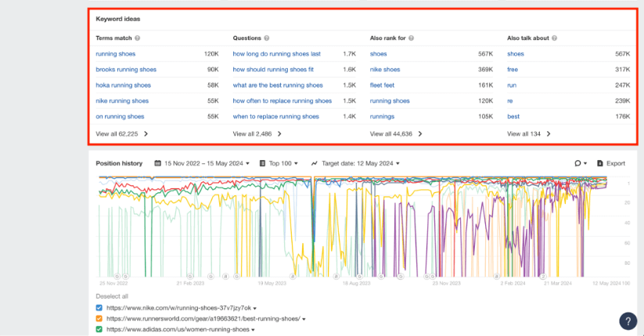
Task: Uncheck the nike.com running-shoes URL checkbox
Action: tap(99, 308)
